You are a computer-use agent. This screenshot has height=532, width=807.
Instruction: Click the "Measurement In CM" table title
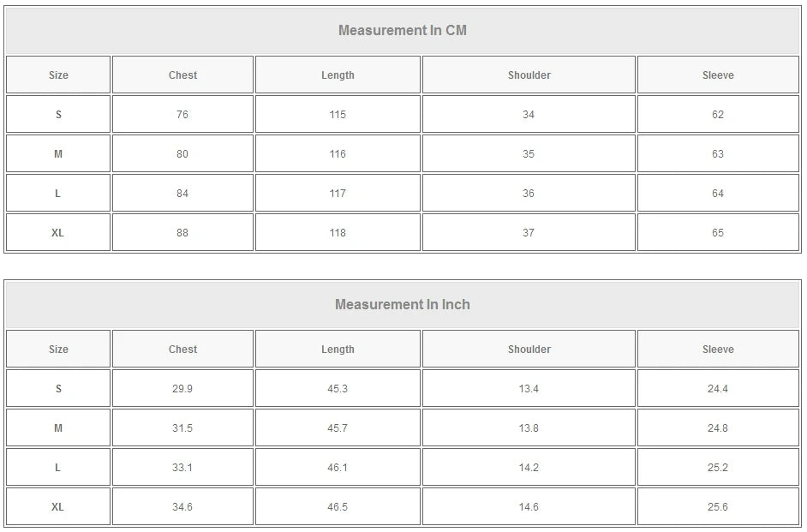403,31
